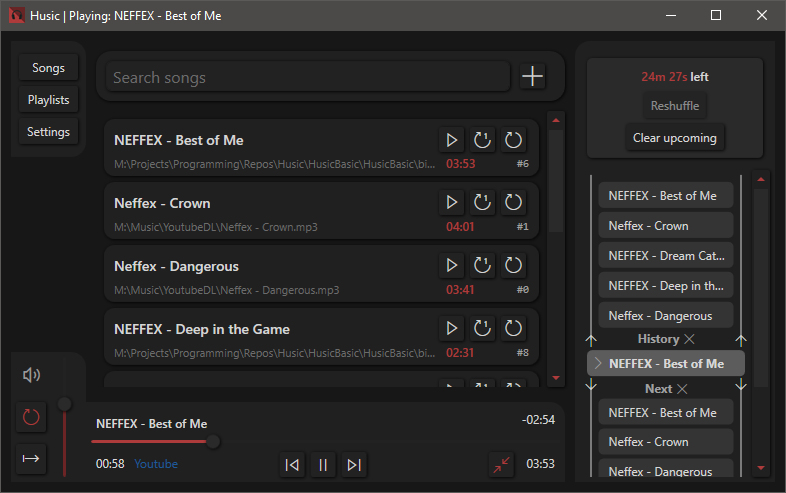786x493 pixels.
Task: Mute audio via the speaker icon
Action: (x=31, y=375)
